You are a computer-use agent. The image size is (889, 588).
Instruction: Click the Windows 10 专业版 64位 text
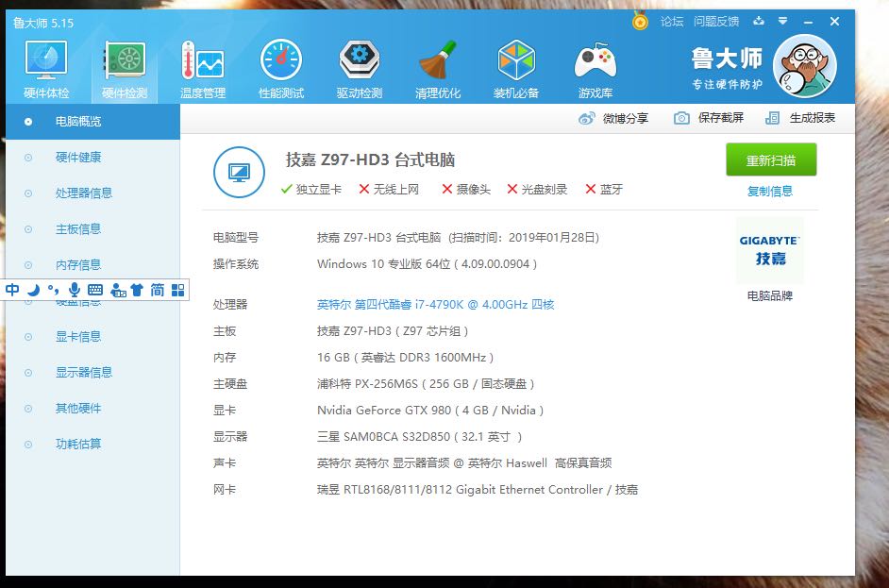(427, 264)
